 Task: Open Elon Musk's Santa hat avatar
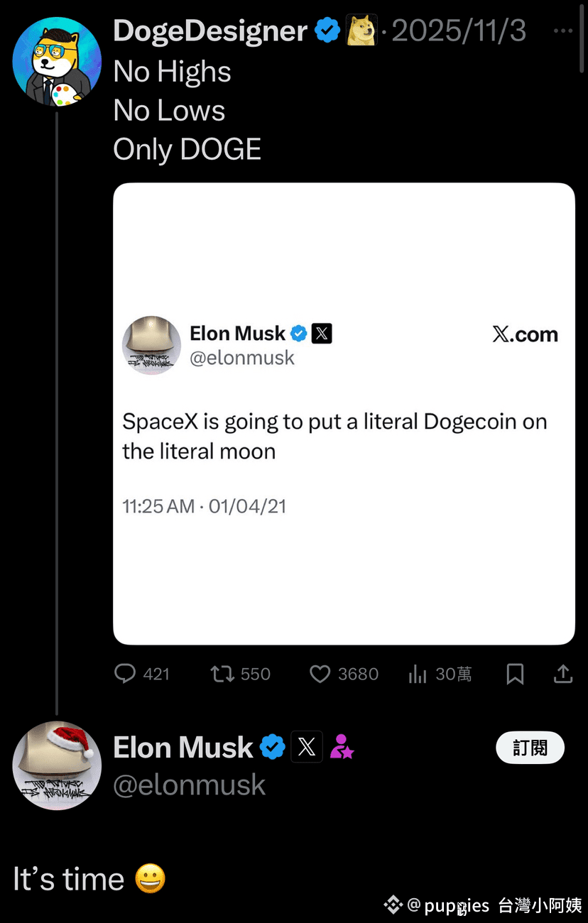click(x=57, y=765)
